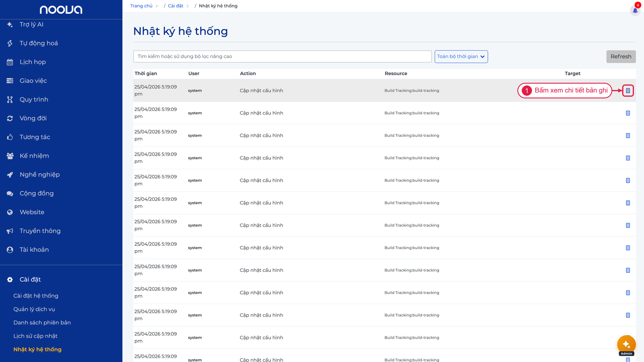Select the Giao việc sidebar icon

coord(10,81)
